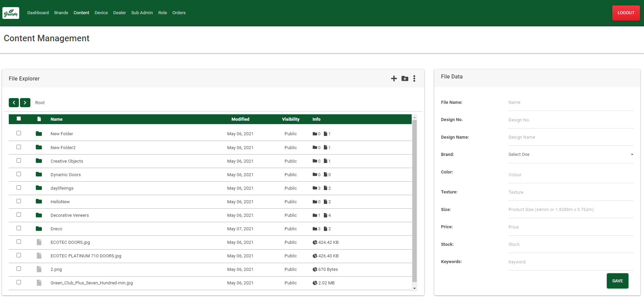Open the Decorative Veneers folder
The image size is (644, 304).
pos(70,215)
